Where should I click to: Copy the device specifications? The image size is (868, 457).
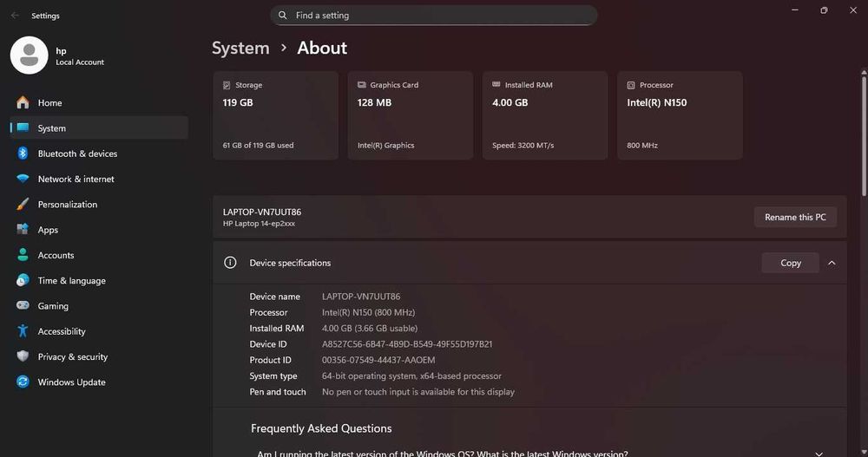click(791, 263)
